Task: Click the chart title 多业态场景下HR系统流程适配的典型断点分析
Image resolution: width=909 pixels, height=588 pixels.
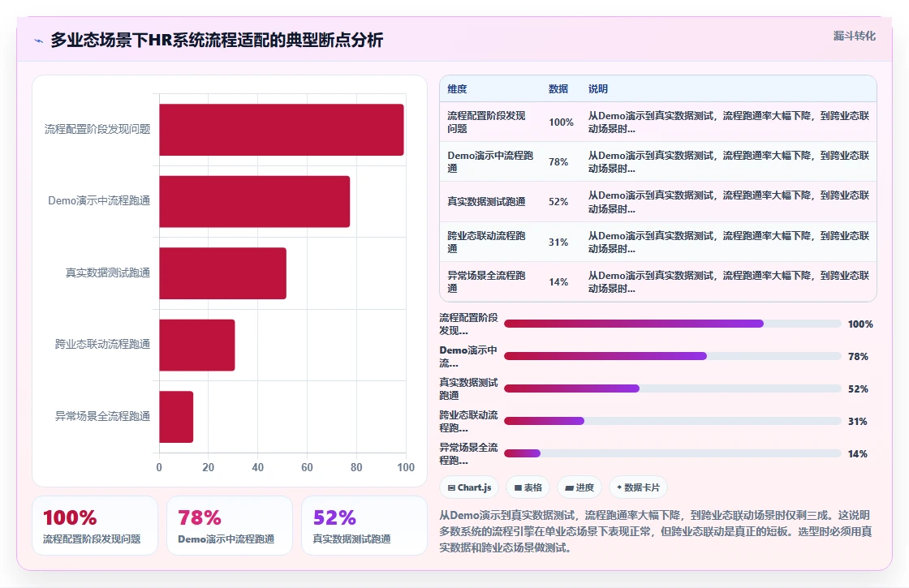Action: (217, 40)
